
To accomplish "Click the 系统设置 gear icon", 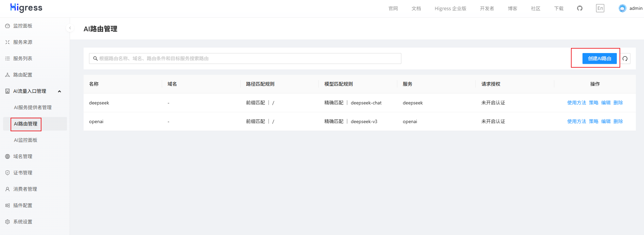I will point(7,222).
